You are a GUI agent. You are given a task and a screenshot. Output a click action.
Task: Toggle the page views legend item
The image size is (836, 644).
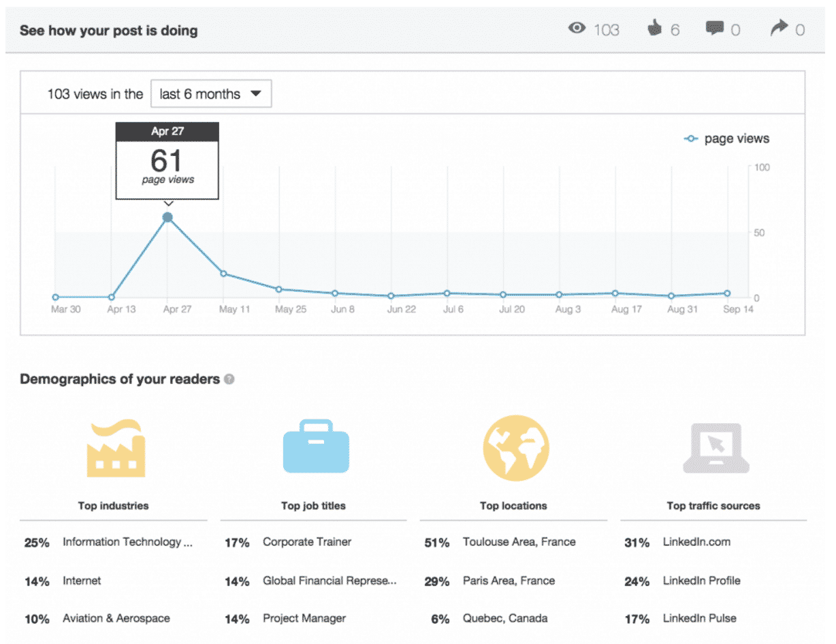click(726, 139)
